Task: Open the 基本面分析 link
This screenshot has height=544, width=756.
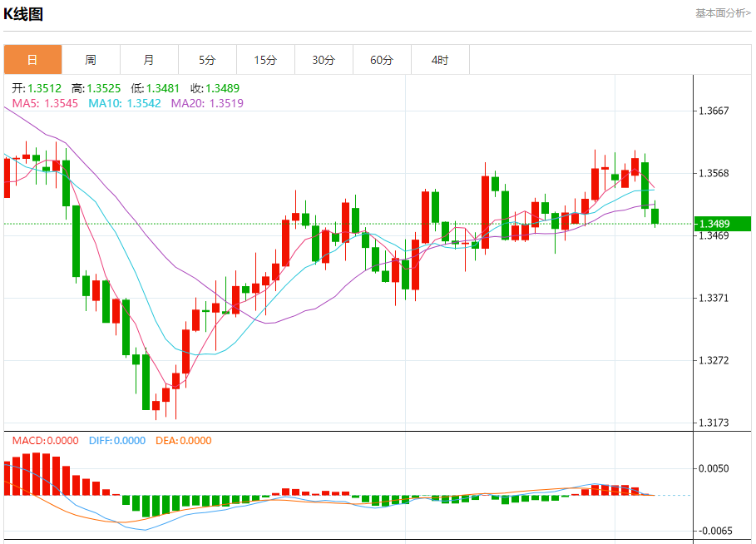Action: tap(723, 13)
